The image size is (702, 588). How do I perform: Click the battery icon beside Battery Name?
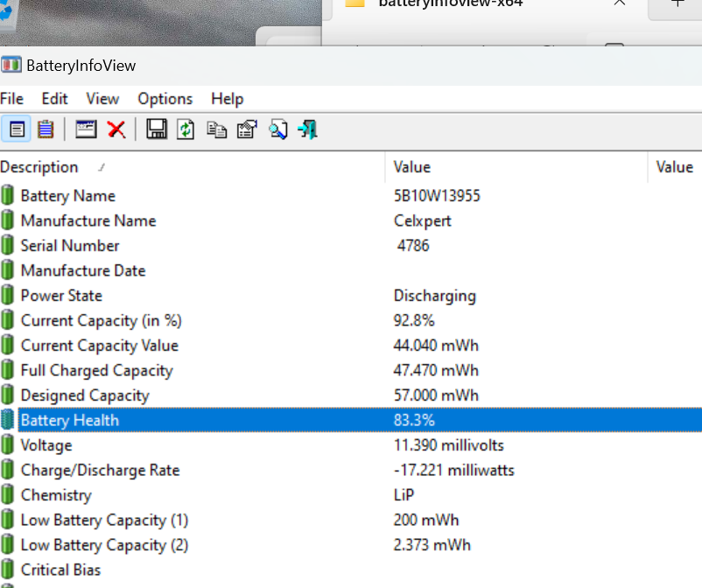7,195
